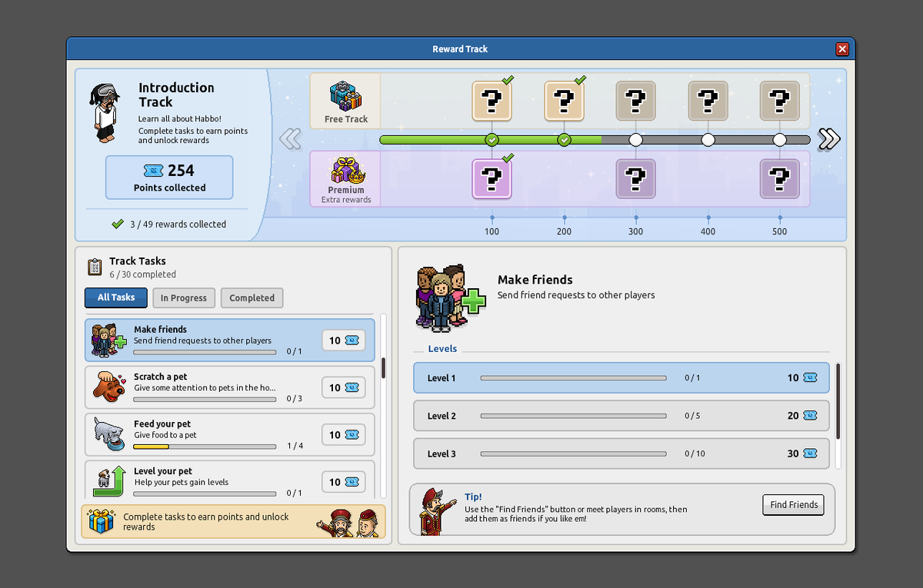Click the Make friends task list icon

108,341
